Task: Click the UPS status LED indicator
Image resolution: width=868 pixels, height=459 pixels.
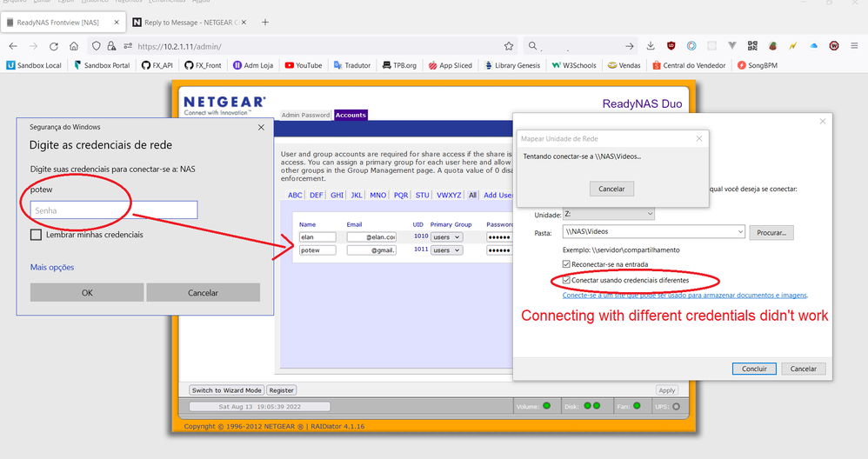Action: click(x=676, y=407)
